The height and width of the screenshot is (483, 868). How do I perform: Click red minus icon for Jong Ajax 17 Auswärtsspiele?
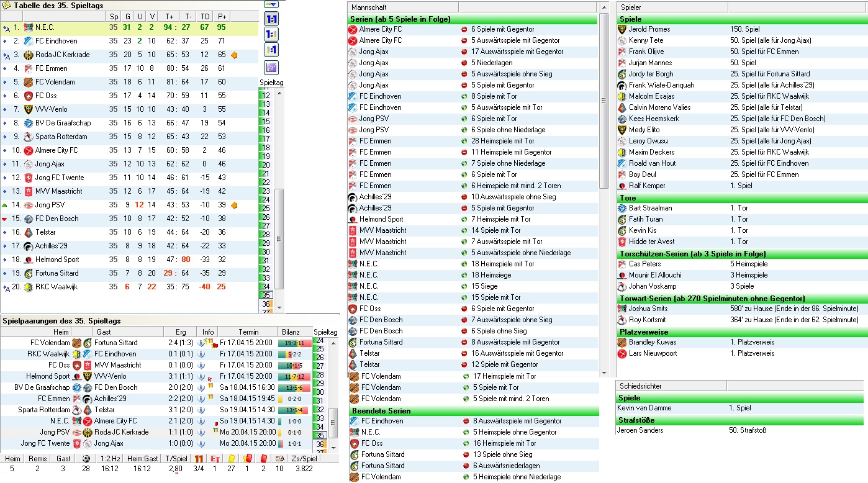(x=464, y=52)
